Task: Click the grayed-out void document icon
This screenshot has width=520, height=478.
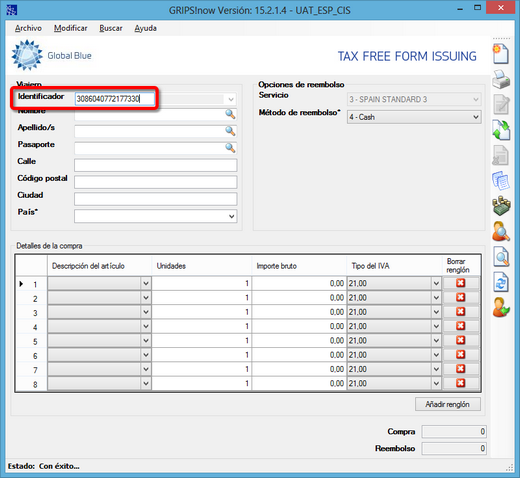Action: (500, 155)
